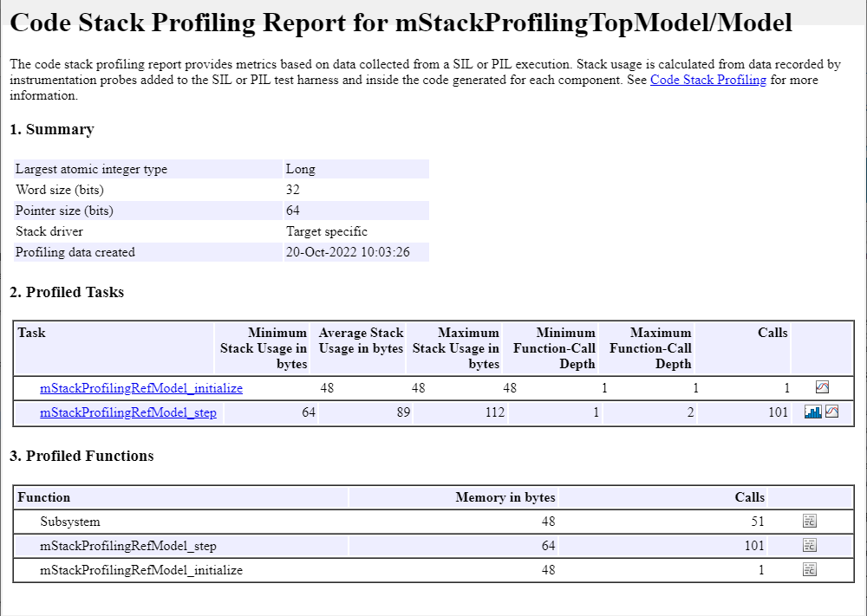This screenshot has width=867, height=616.
Task: Click code icon for mStackProfilingRefModel_step function
Action: [810, 546]
